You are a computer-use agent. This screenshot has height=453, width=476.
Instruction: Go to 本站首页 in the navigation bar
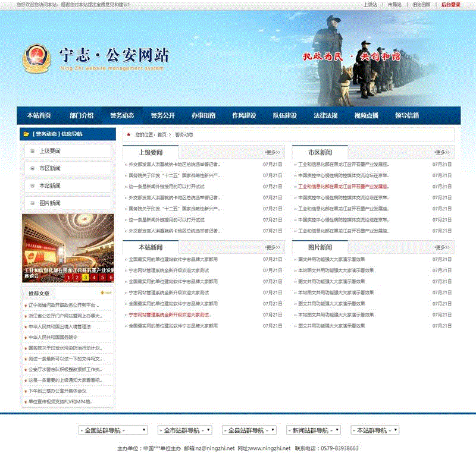[39, 115]
